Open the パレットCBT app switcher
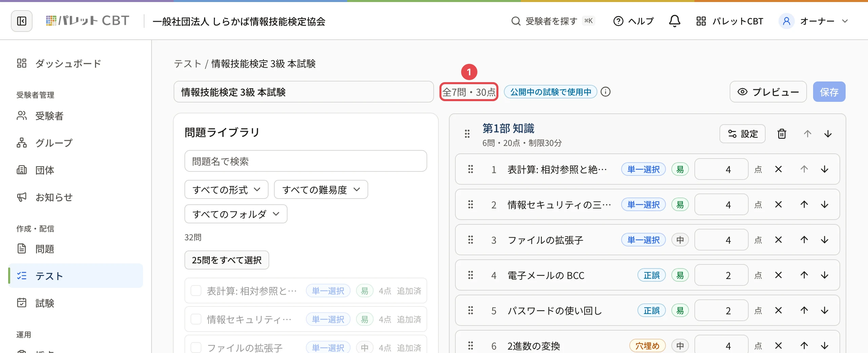The height and width of the screenshot is (353, 868). pyautogui.click(x=729, y=21)
